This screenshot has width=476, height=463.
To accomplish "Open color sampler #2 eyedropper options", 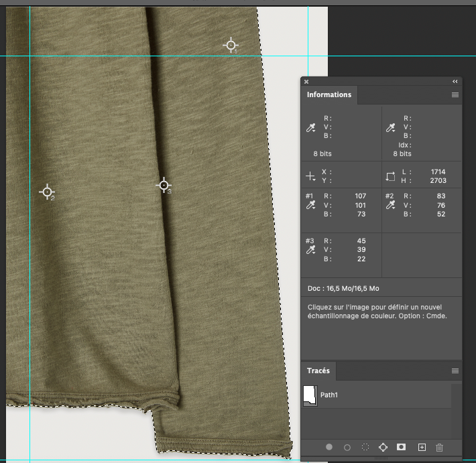I will 391,206.
